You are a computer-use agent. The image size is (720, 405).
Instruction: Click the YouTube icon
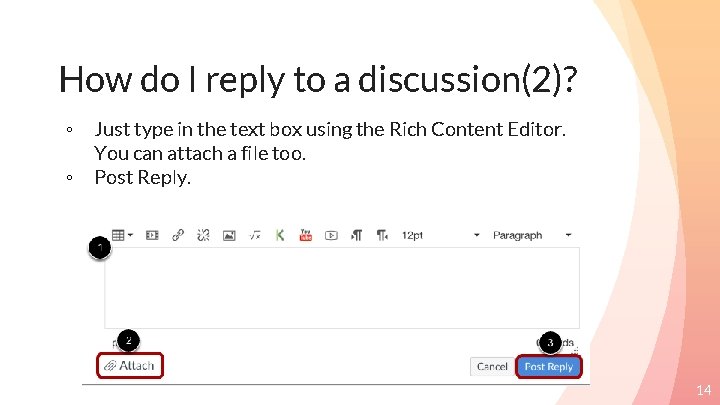pyautogui.click(x=305, y=235)
